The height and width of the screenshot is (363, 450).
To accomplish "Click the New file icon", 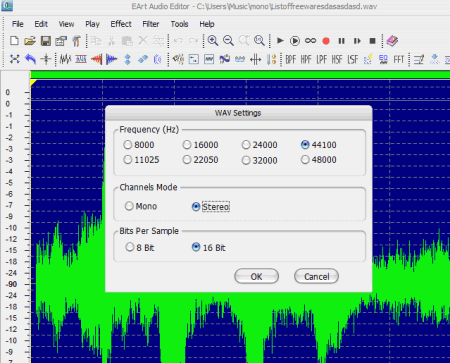I will coord(14,41).
